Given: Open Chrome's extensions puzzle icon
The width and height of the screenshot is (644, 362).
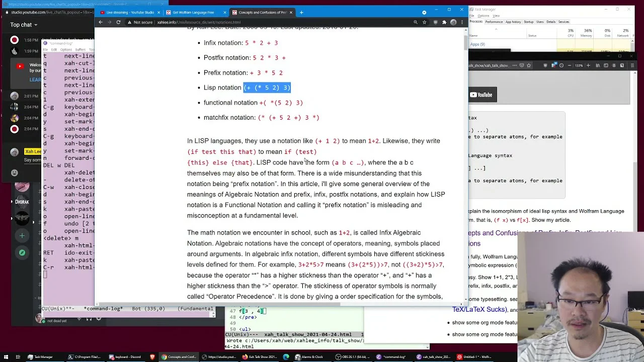Looking at the screenshot, I should click(444, 22).
